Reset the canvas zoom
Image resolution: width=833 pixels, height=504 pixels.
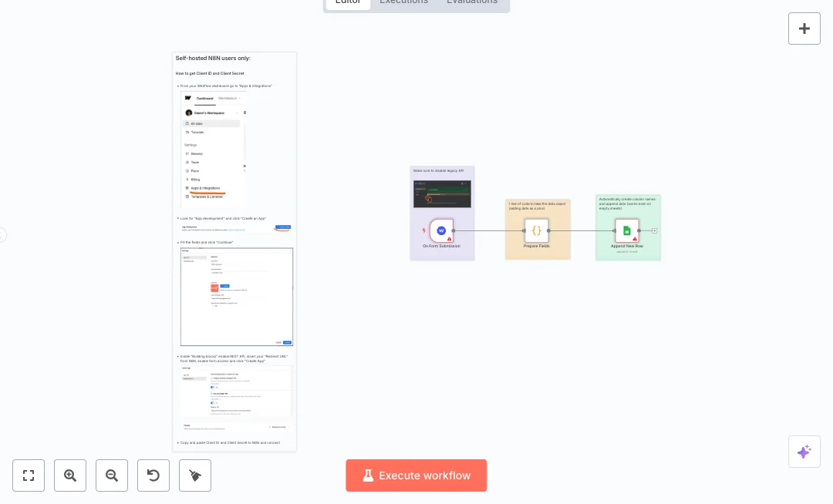(153, 475)
